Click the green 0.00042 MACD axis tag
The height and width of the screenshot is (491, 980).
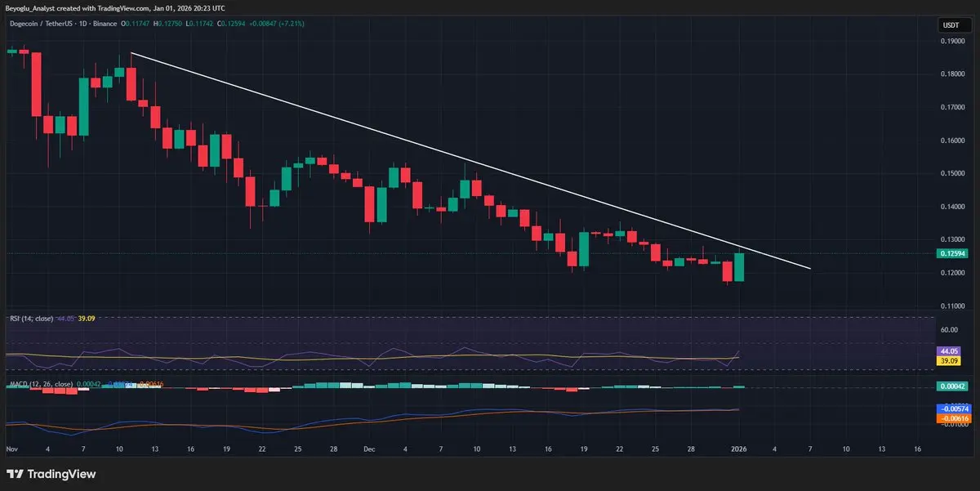953,386
